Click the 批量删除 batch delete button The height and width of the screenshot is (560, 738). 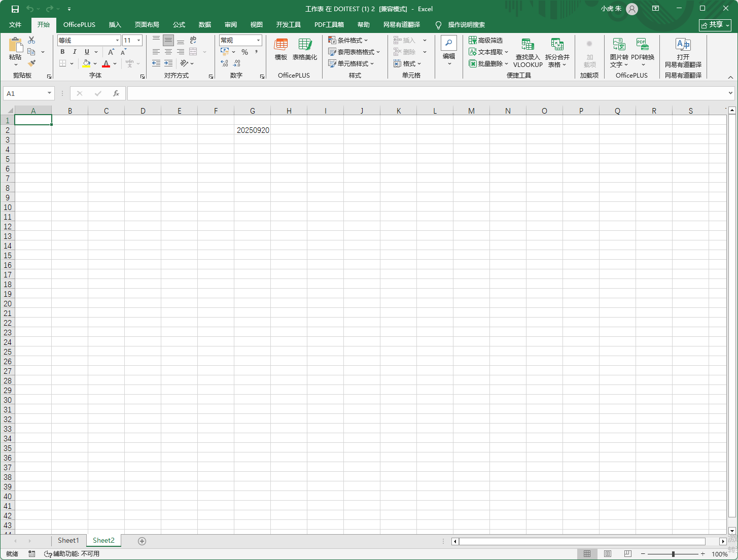point(489,63)
